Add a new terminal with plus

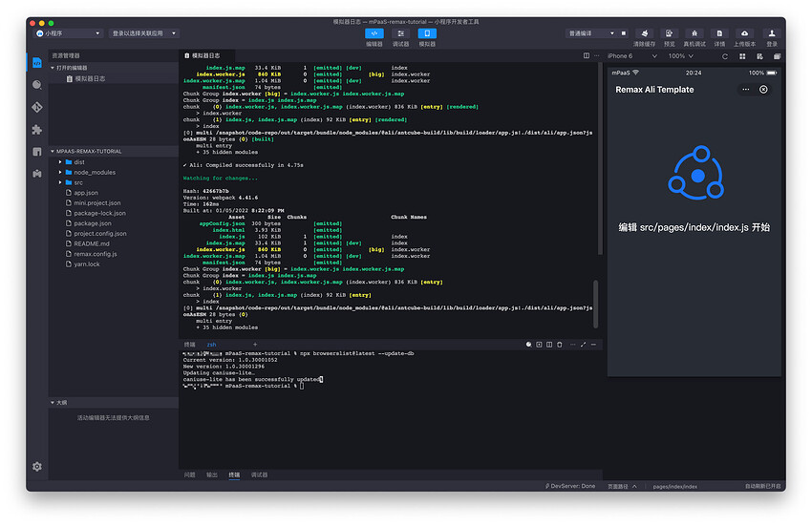255,345
